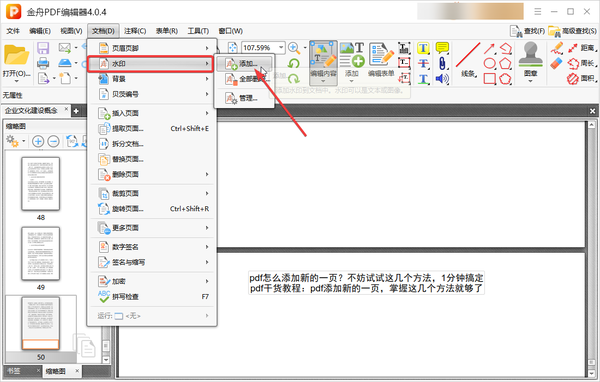Expand the Header and Footer submenu
600x382 pixels.
(207, 48)
